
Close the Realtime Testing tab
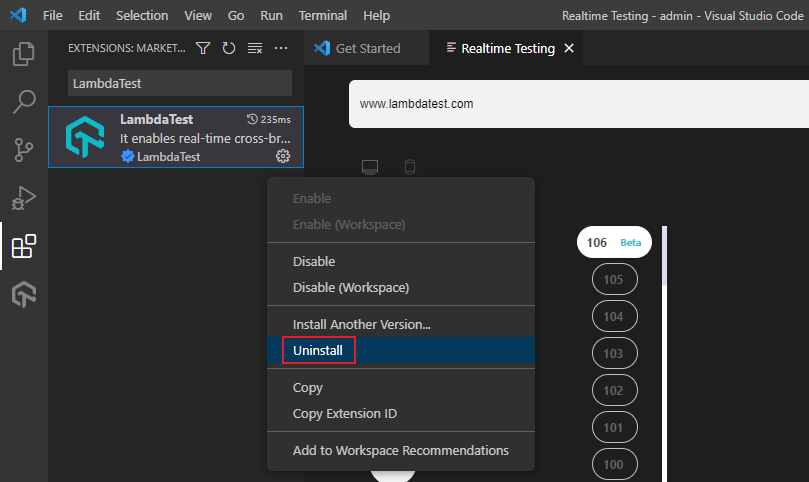[x=569, y=48]
